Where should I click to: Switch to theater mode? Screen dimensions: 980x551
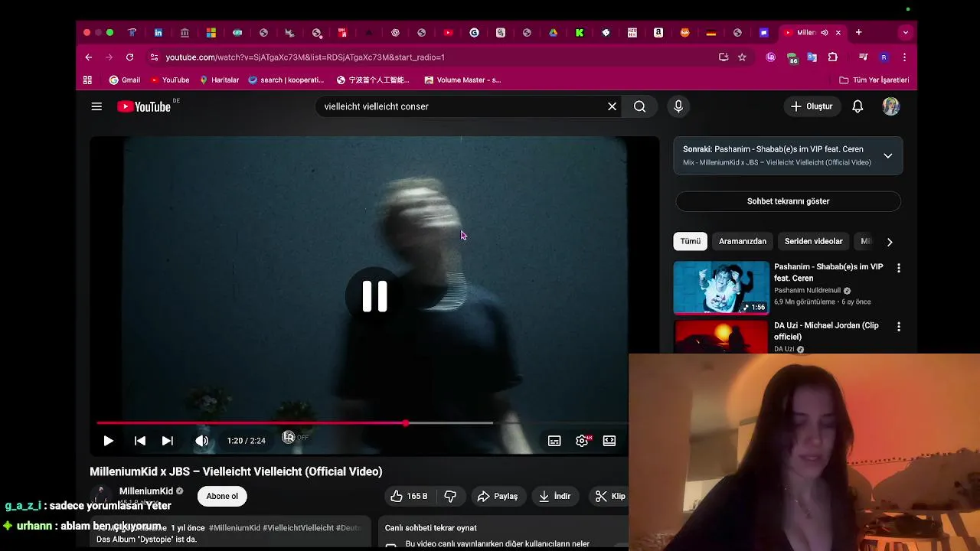coord(609,441)
